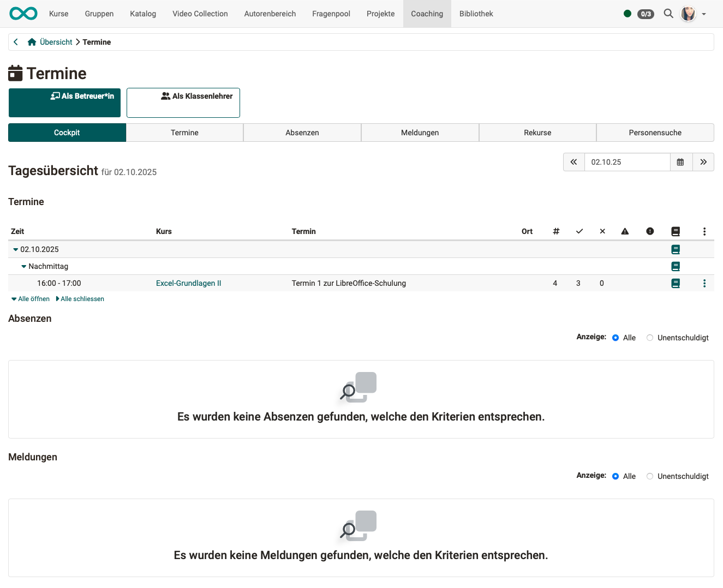Click the back arrow in breadcrumb

click(x=16, y=42)
